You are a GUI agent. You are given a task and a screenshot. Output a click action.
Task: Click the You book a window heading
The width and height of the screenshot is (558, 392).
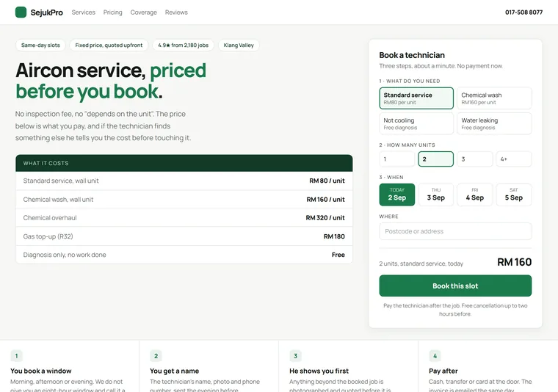click(x=41, y=371)
